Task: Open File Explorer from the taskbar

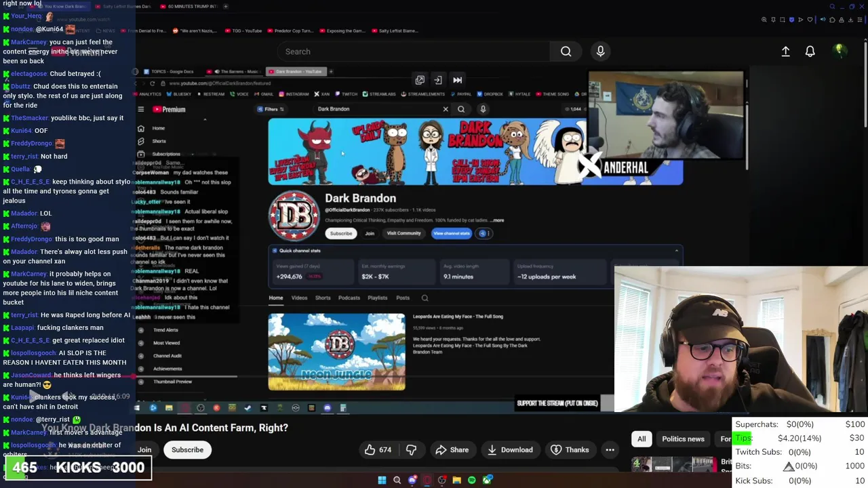Action: (456, 481)
